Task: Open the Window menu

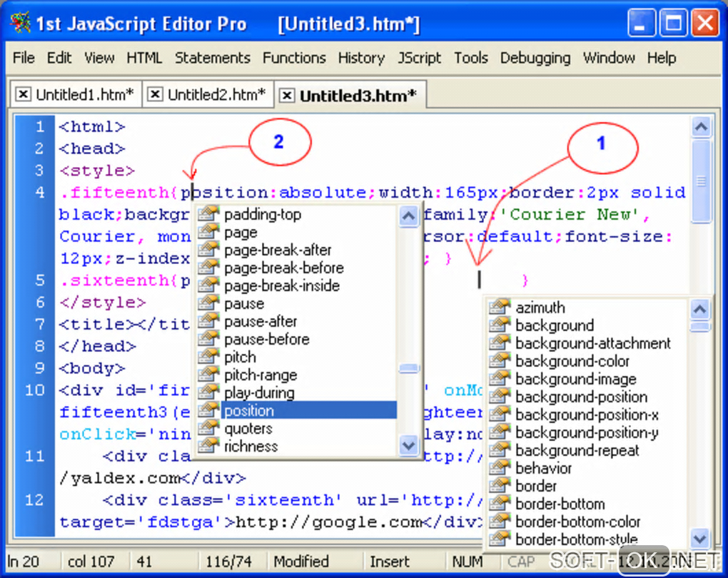Action: click(x=609, y=58)
